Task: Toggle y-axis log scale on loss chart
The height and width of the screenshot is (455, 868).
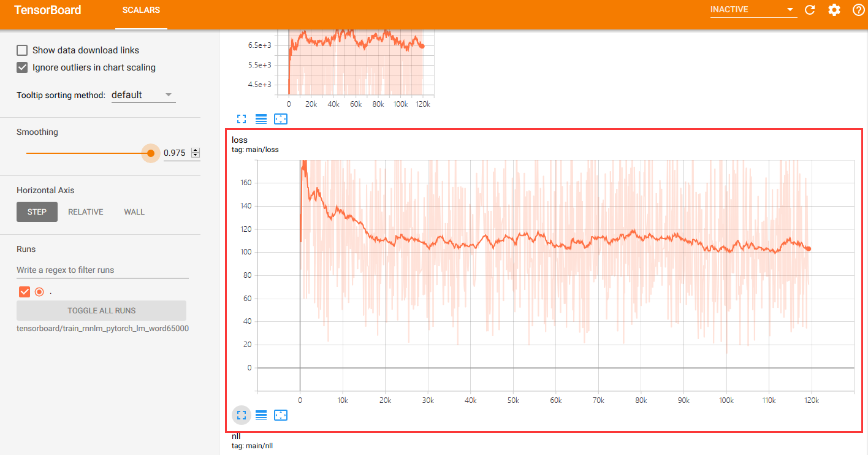Action: 261,415
